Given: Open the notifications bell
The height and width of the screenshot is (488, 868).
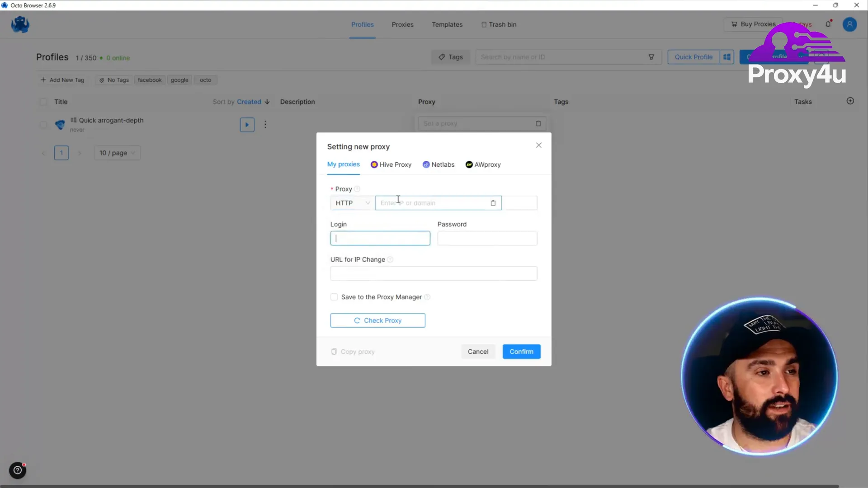Looking at the screenshot, I should click(828, 24).
